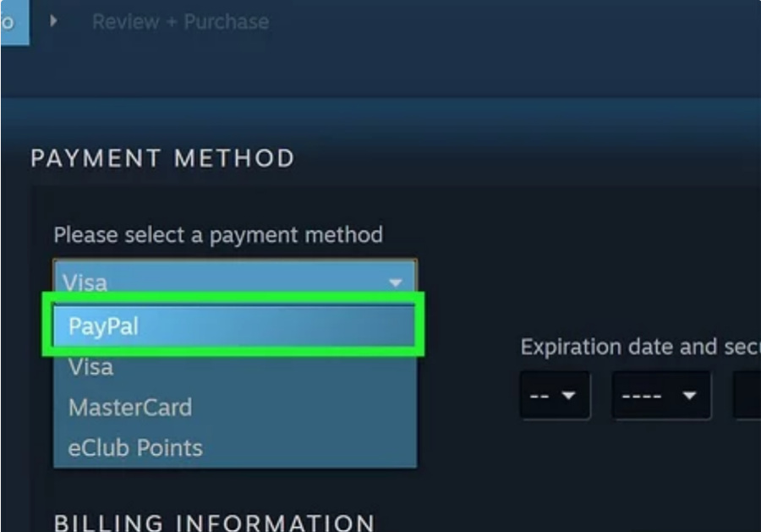Click the payment method dropdown arrow icon
The width and height of the screenshot is (761, 532).
tap(396, 282)
